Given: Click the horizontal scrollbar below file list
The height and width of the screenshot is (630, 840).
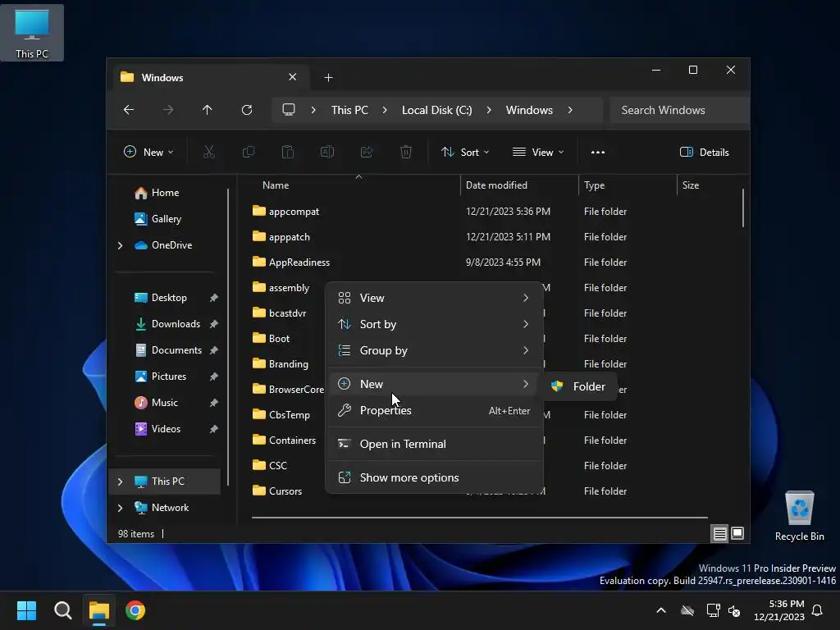Looking at the screenshot, I should 479,518.
